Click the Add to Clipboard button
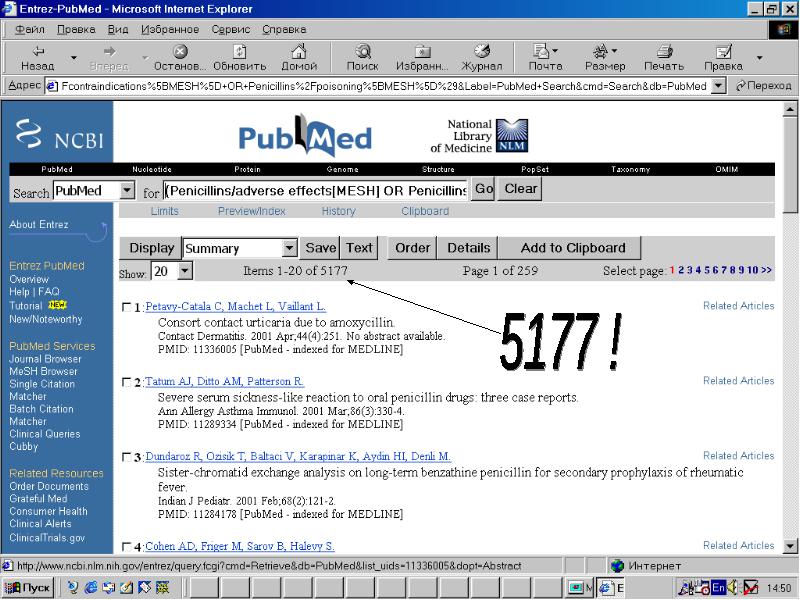The image size is (800, 600). click(572, 248)
